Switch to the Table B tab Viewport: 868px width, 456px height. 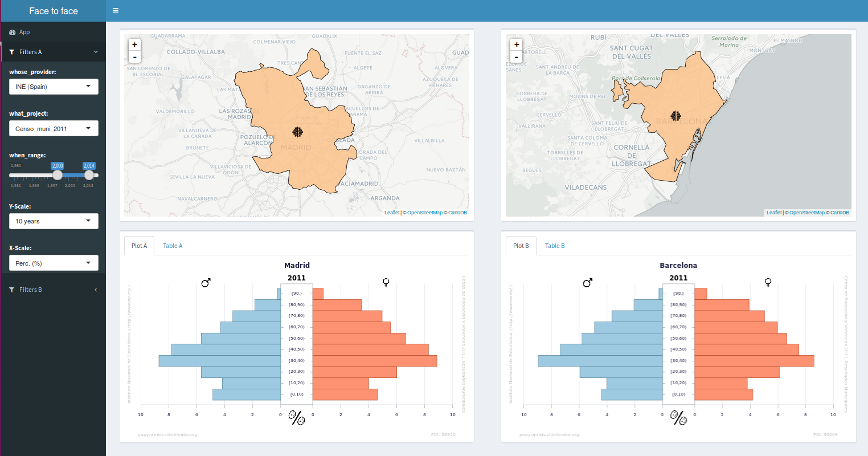point(555,246)
